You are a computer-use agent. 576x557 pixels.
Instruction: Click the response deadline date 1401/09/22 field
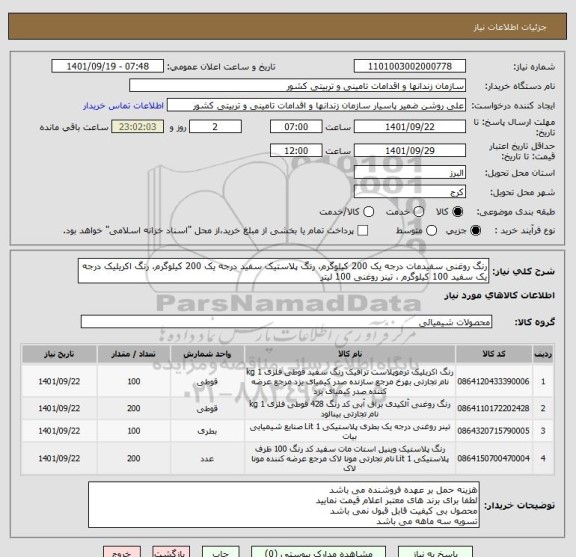click(x=410, y=127)
